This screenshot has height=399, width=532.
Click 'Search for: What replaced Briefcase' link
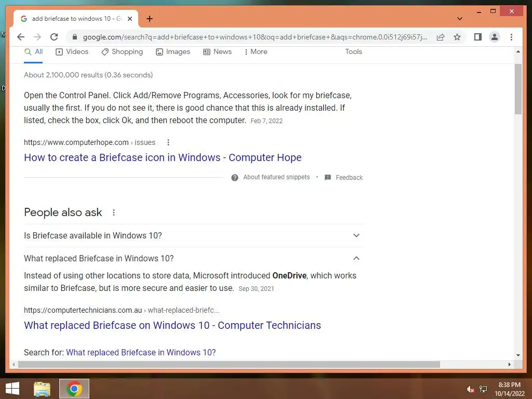coord(141,353)
